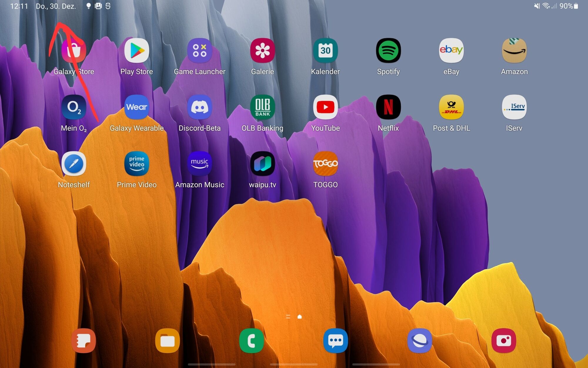
Task: Open Amazon Music
Action: pos(200,164)
